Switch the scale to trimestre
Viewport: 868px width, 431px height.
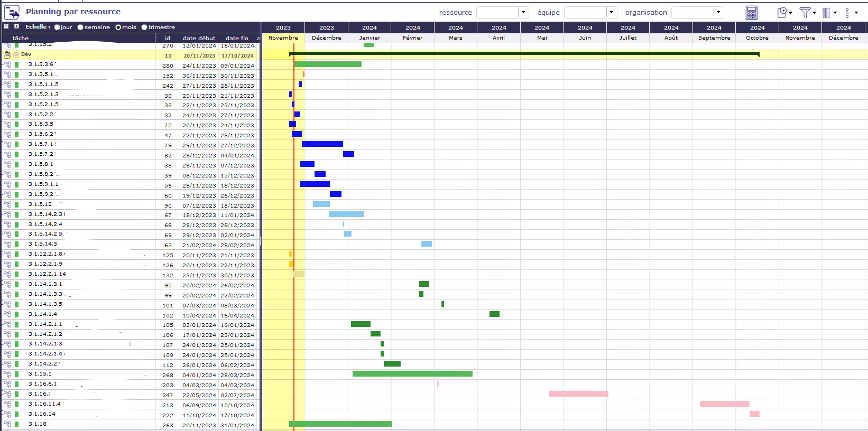coord(144,27)
